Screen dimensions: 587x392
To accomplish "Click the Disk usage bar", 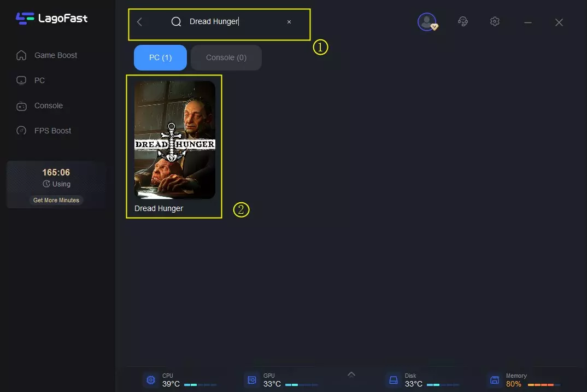I will pyautogui.click(x=443, y=385).
